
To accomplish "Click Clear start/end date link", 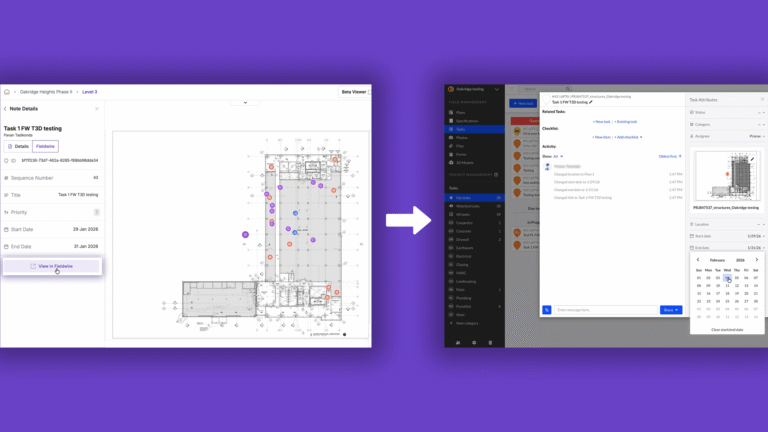I will coord(727,329).
